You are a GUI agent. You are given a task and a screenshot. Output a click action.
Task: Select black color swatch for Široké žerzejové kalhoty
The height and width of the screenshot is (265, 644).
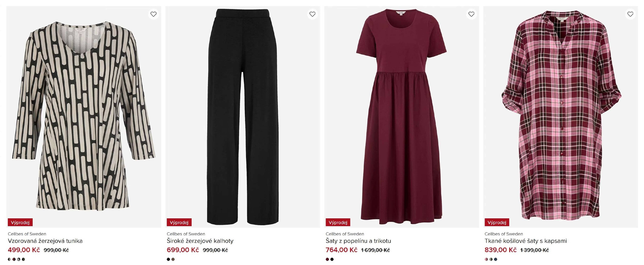coord(168,259)
